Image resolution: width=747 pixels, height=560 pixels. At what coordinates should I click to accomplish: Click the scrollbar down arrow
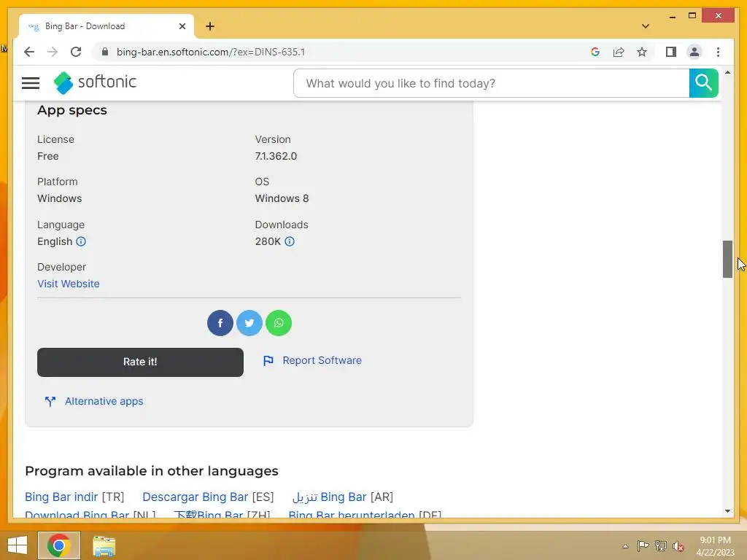pos(727,511)
